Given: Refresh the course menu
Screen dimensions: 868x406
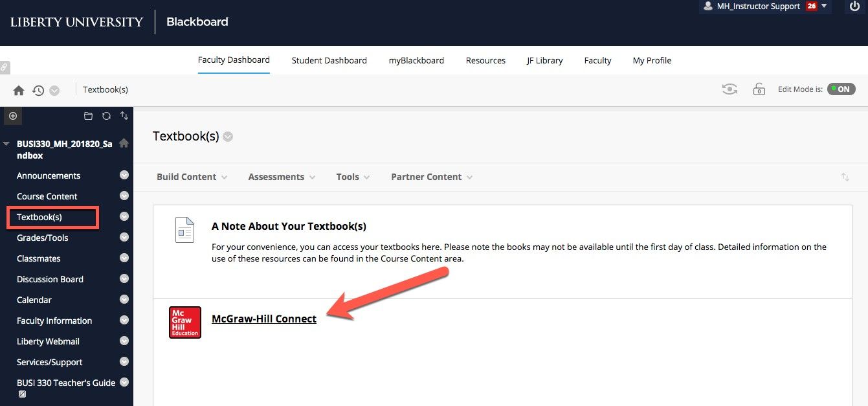Looking at the screenshot, I should coord(106,116).
